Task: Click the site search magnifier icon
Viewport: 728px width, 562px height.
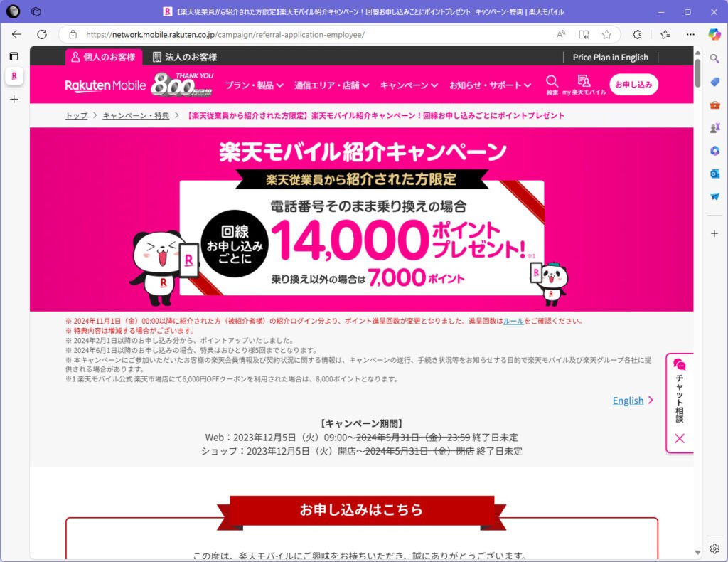Action: point(552,85)
